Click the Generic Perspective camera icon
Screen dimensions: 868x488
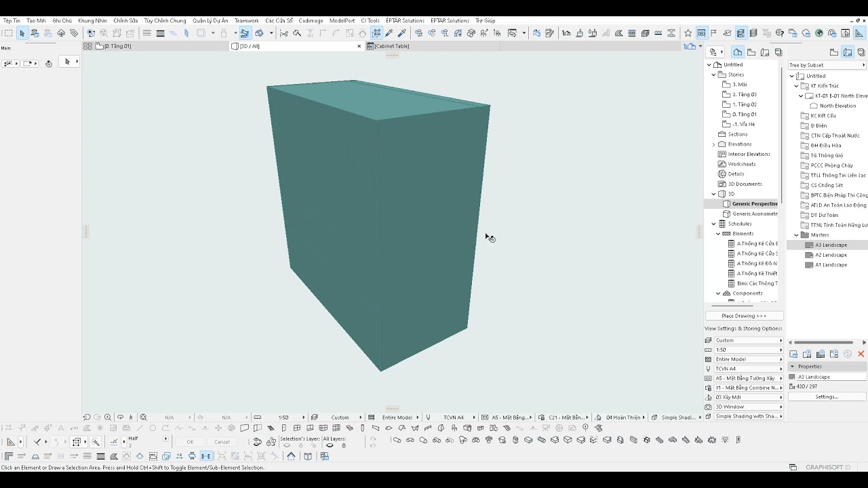(x=727, y=204)
